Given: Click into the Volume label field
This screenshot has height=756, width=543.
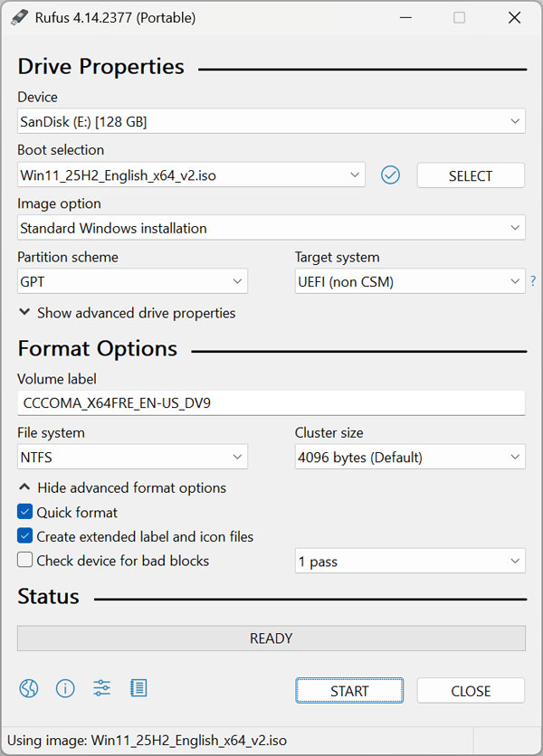Looking at the screenshot, I should click(x=271, y=402).
